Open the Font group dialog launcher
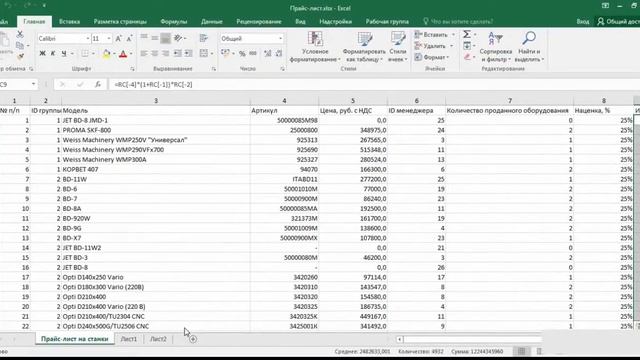The image size is (640, 360). [132, 69]
